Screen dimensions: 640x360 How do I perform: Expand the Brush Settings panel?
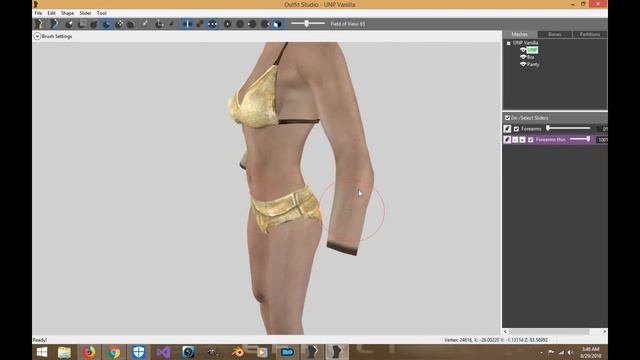[x=37, y=36]
